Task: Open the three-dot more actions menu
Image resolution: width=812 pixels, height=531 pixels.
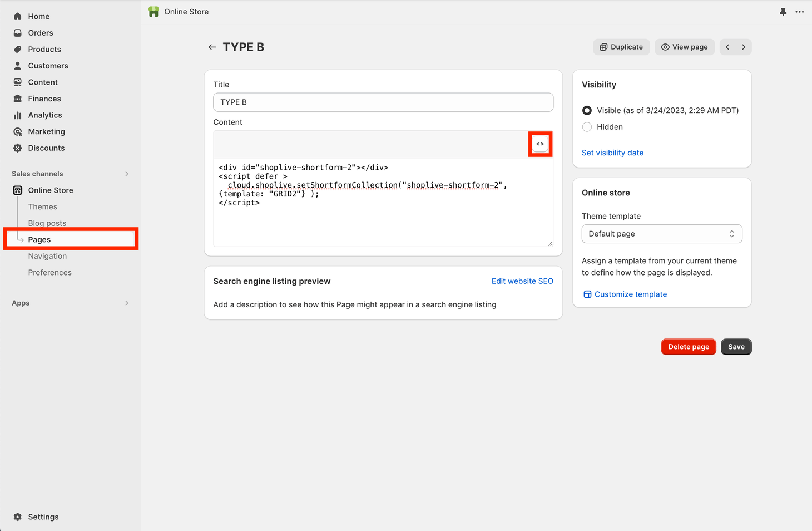Action: point(800,12)
